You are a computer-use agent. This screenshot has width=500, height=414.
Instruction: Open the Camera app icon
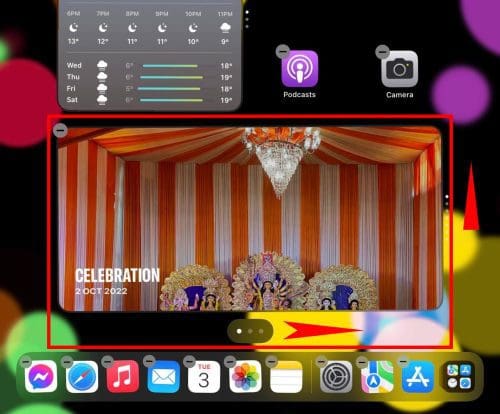399,69
